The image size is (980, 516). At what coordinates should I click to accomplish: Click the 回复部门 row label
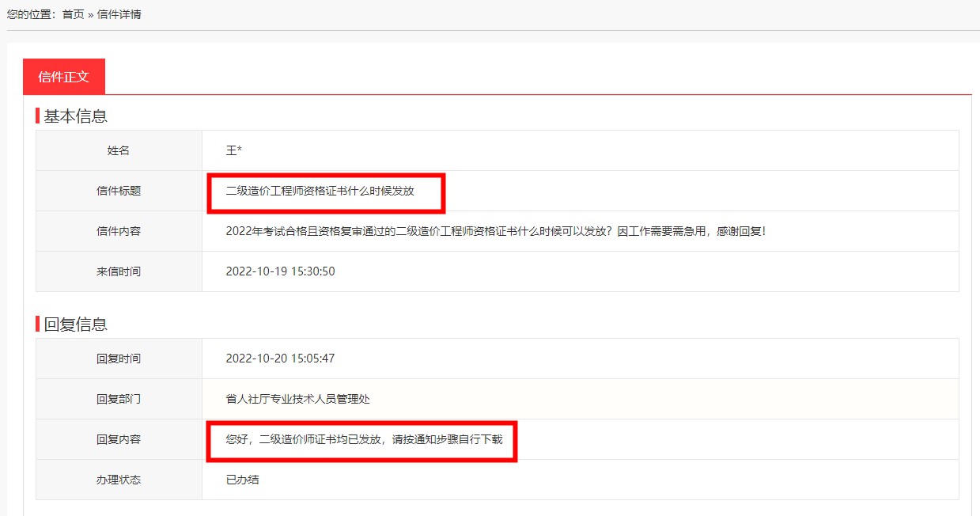[119, 399]
